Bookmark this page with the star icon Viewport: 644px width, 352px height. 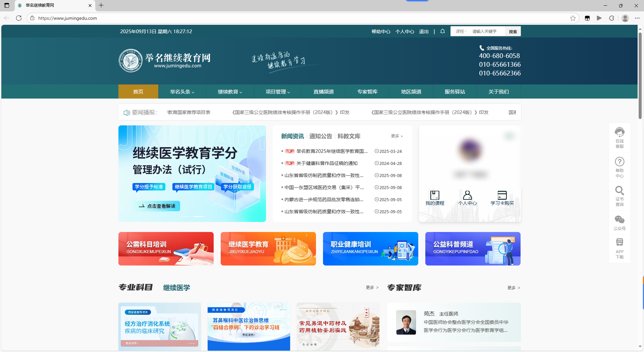573,18
